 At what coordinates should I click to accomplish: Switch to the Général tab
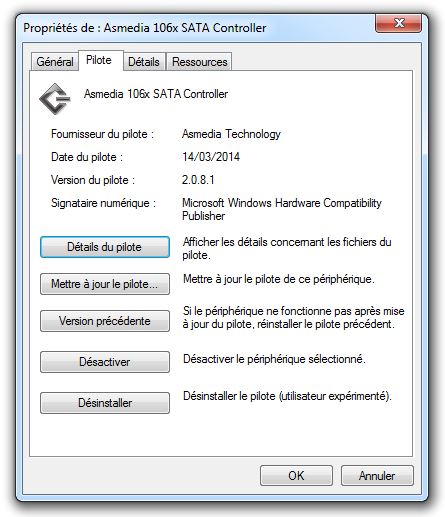click(55, 62)
